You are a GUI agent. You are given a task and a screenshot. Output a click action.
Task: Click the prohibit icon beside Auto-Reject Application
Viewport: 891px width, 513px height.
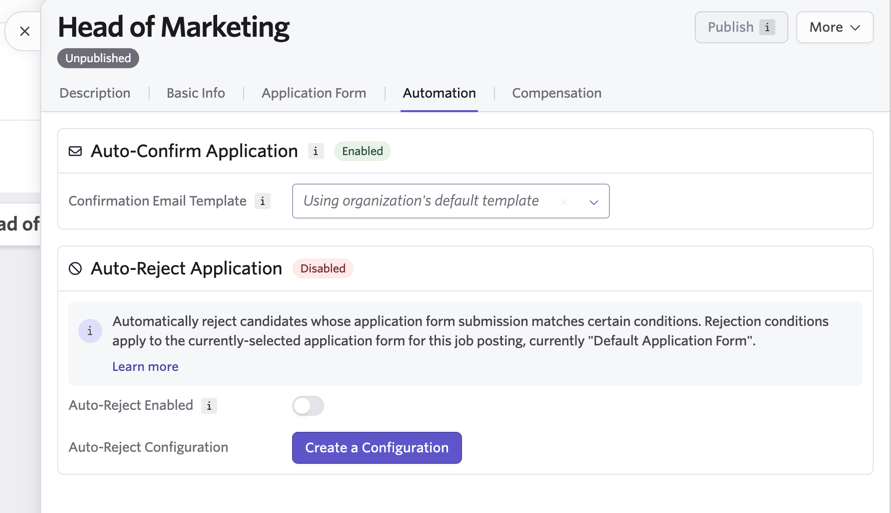(75, 269)
